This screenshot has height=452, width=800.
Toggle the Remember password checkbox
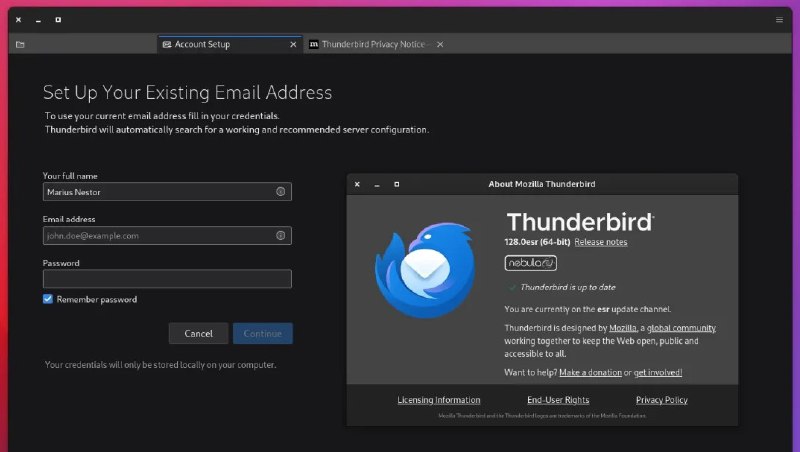tap(48, 299)
